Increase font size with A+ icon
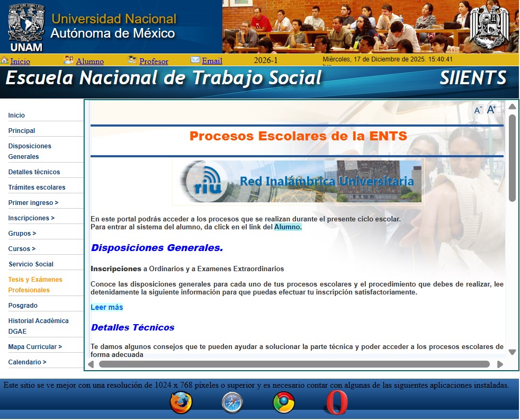 pyautogui.click(x=491, y=110)
